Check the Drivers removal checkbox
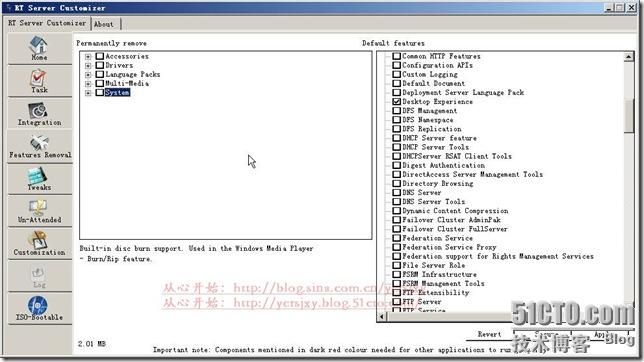Image resolution: width=644 pixels, height=362 pixels. (99, 65)
